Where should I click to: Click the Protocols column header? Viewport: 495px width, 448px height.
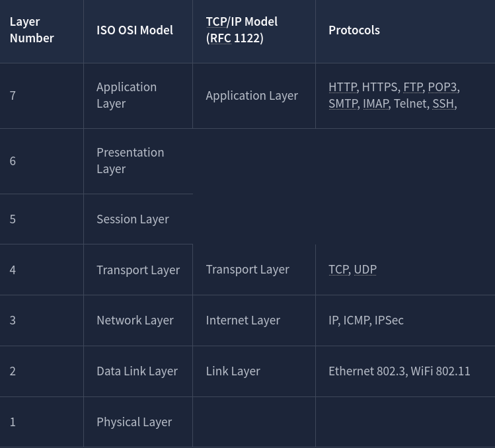[354, 30]
